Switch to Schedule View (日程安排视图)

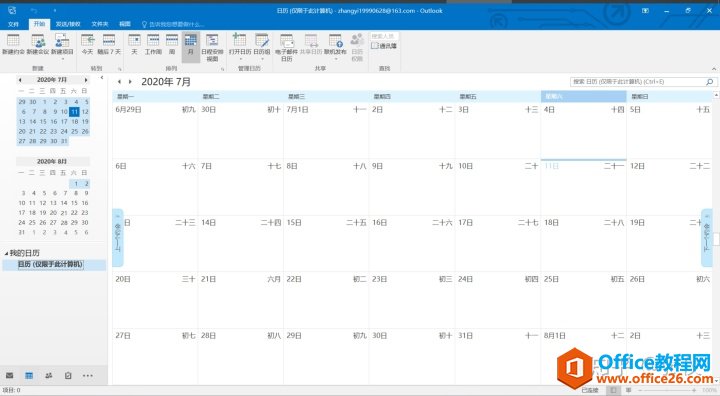click(212, 47)
